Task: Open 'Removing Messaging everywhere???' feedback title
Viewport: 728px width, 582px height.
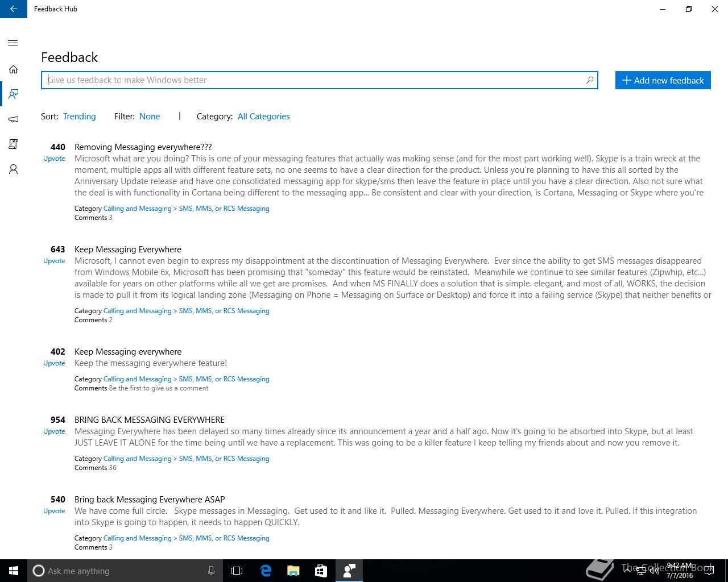Action: click(143, 147)
